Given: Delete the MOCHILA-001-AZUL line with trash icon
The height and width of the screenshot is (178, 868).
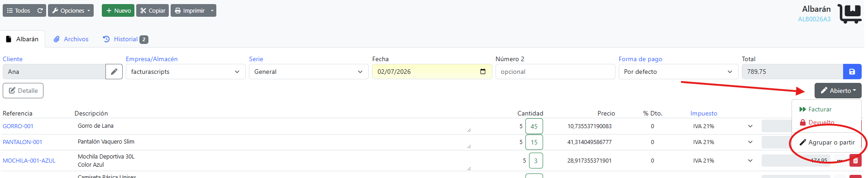Looking at the screenshot, I should (855, 160).
